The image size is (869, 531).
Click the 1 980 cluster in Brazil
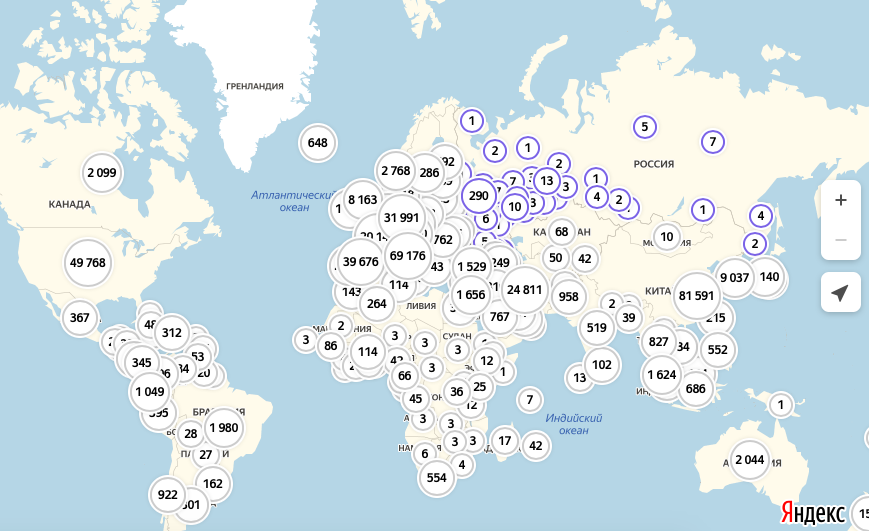coord(223,428)
